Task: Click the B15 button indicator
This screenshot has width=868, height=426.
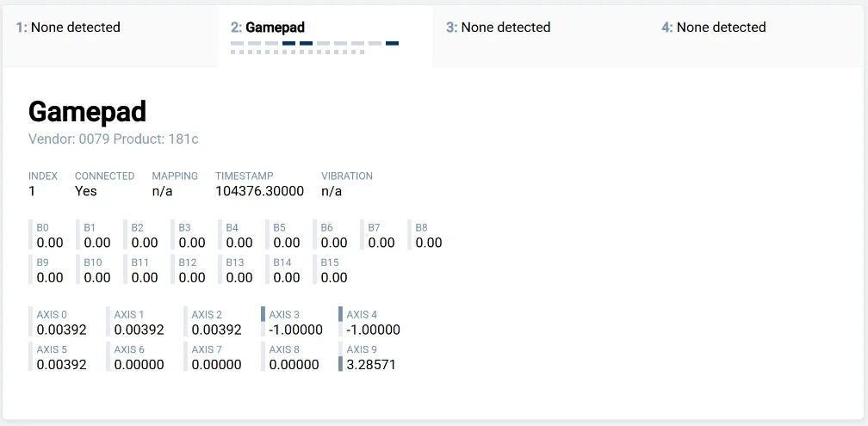Action: 331,270
